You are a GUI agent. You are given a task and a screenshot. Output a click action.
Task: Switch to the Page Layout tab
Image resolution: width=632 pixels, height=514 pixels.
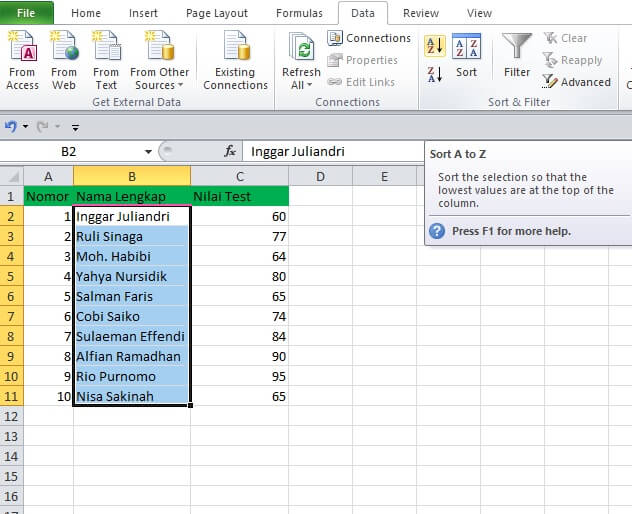[x=217, y=13]
